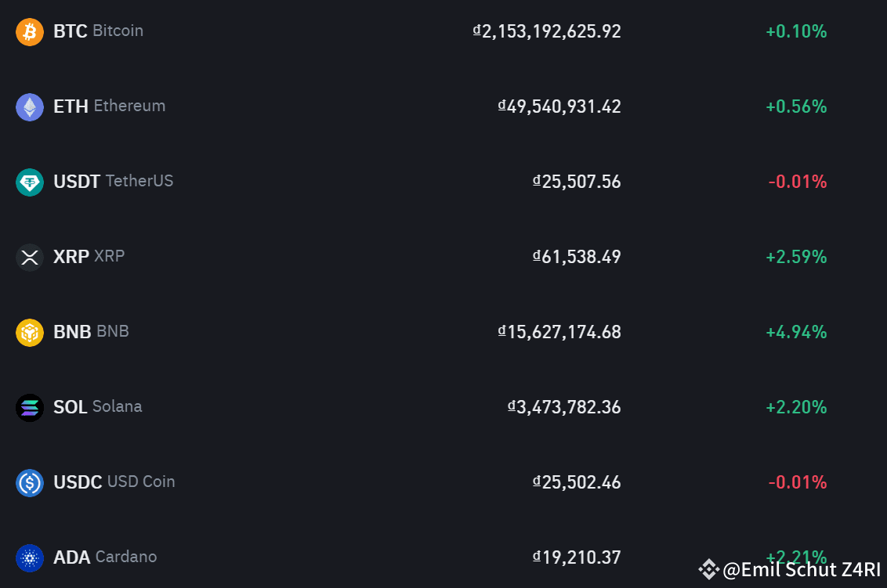Viewport: 887px width, 588px height.
Task: Click the USDC -0.01% change value
Action: (798, 482)
